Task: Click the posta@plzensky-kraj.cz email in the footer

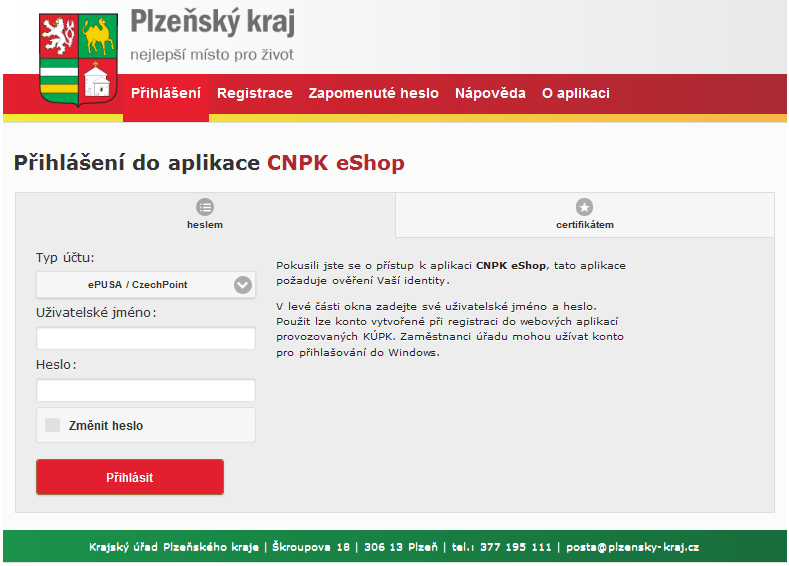Action: (x=633, y=547)
